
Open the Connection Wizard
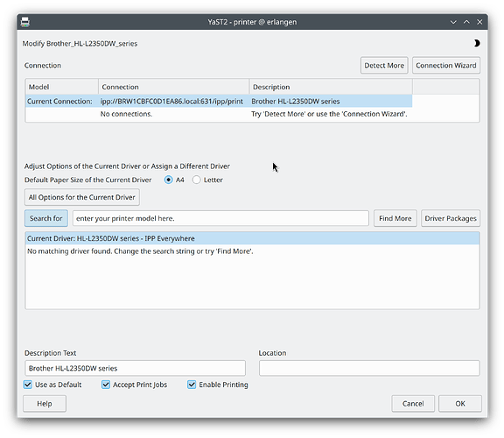click(446, 66)
